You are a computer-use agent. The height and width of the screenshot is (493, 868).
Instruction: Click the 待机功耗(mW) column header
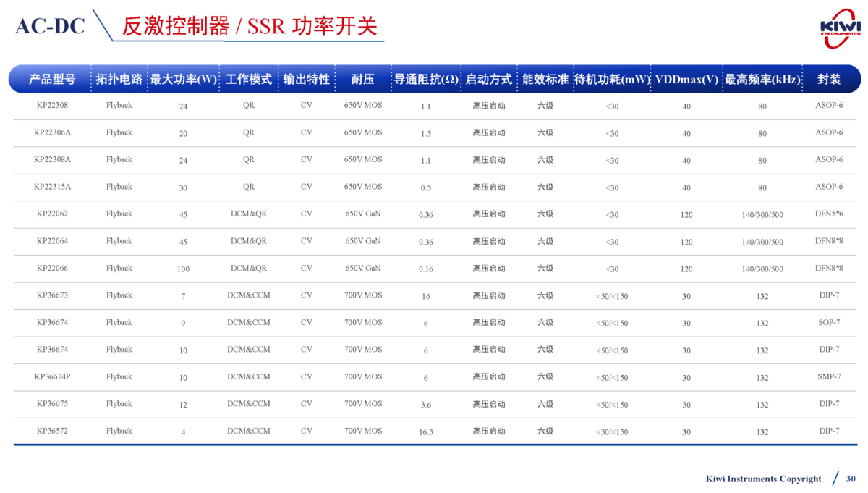[x=612, y=79]
